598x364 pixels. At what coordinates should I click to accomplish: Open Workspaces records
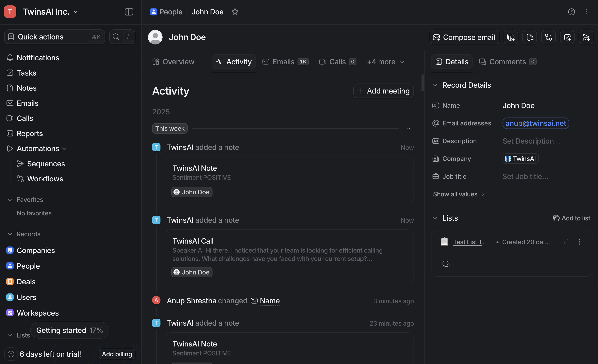click(x=33, y=313)
